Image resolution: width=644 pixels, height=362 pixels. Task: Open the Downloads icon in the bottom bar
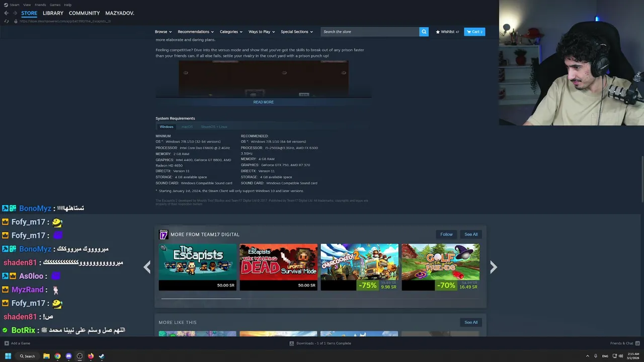[292, 343]
